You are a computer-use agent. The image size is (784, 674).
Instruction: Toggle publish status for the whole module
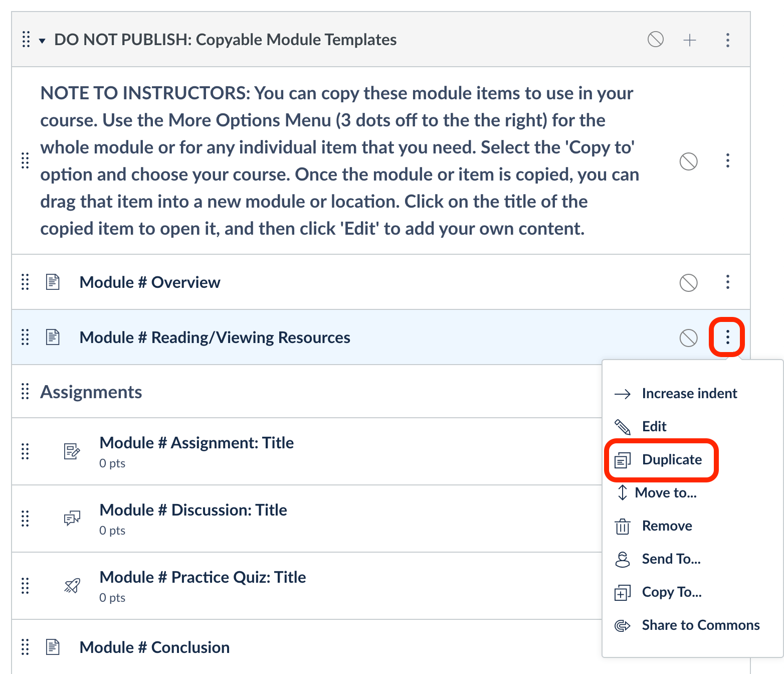[x=656, y=39]
